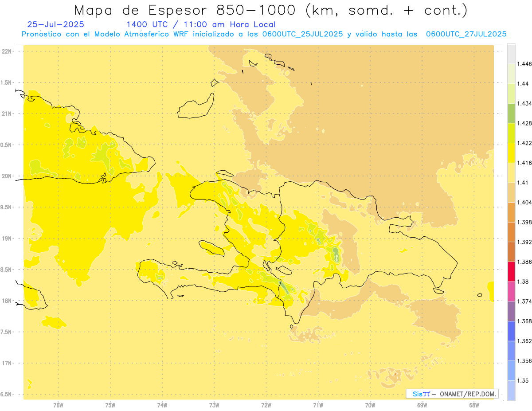This screenshot has width=532, height=411.
Task: Click the '17N' latitude label
Action: point(8,363)
